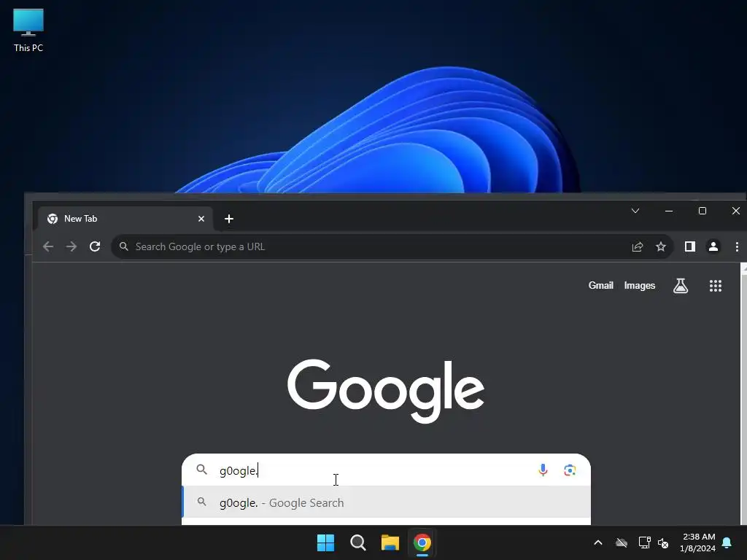Close the Chrome window
Image resolution: width=747 pixels, height=560 pixels.
pos(735,211)
